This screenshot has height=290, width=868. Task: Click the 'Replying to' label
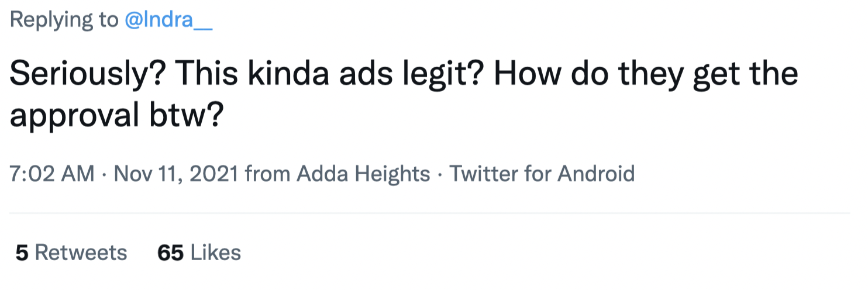[x=64, y=20]
